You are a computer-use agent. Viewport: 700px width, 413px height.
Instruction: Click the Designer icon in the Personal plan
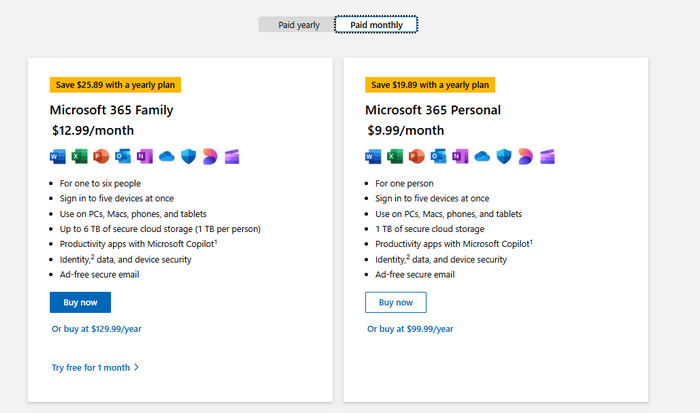[x=525, y=156]
